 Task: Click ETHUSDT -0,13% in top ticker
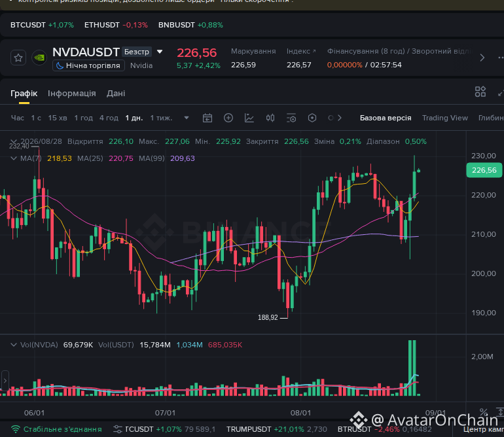point(116,25)
